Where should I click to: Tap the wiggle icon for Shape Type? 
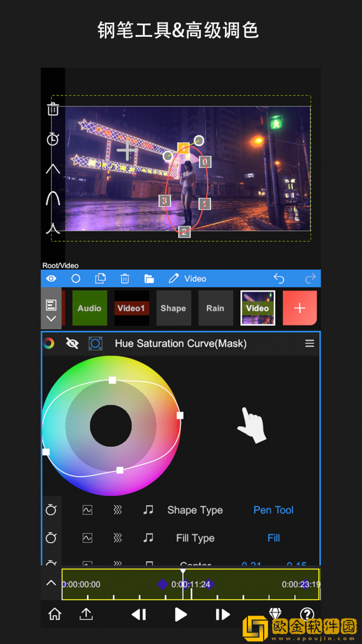tap(118, 510)
